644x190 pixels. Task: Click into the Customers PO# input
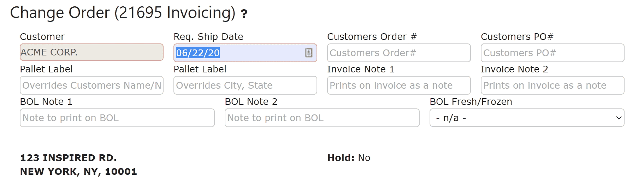tap(553, 53)
